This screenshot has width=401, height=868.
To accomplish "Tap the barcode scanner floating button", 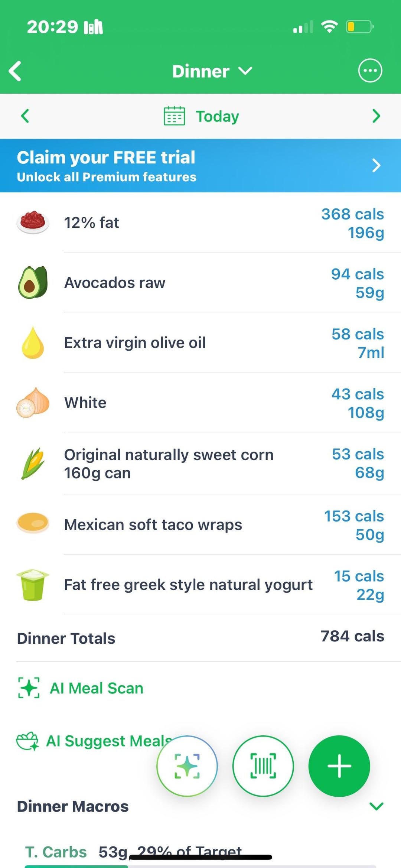I will (263, 766).
